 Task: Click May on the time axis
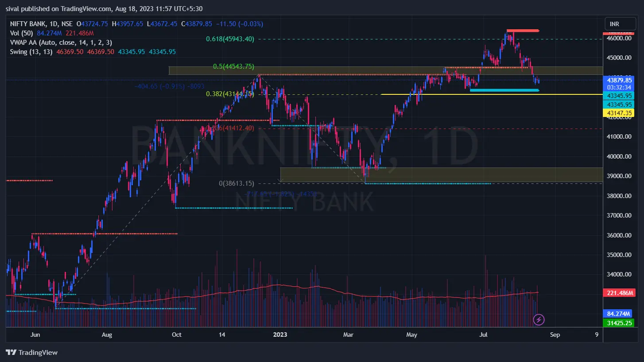[x=412, y=335]
